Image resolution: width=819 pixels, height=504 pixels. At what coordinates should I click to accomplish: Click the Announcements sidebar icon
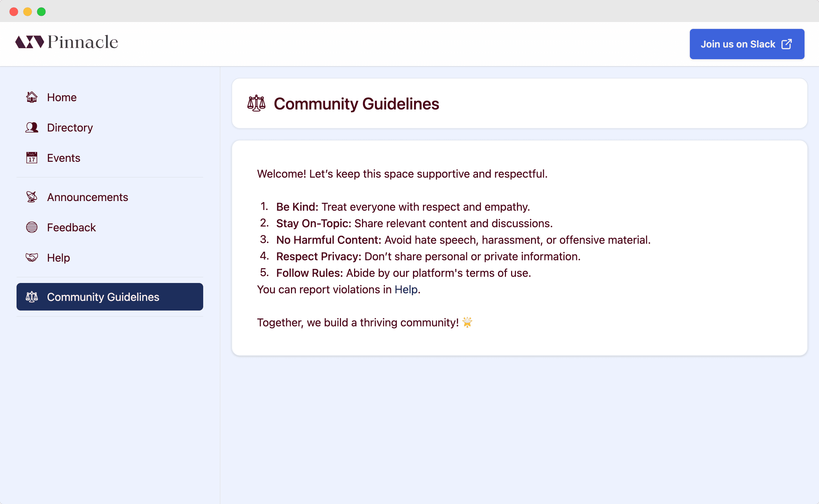pyautogui.click(x=32, y=197)
